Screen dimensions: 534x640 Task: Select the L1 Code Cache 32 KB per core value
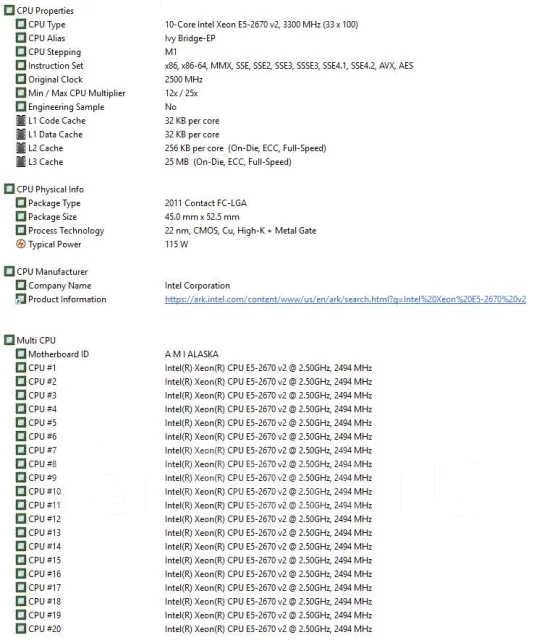tap(192, 121)
